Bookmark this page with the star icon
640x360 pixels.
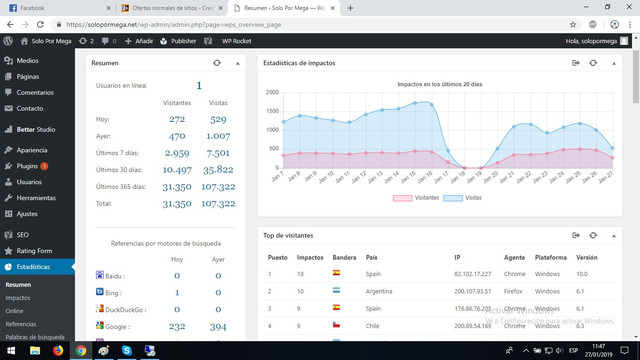click(573, 24)
